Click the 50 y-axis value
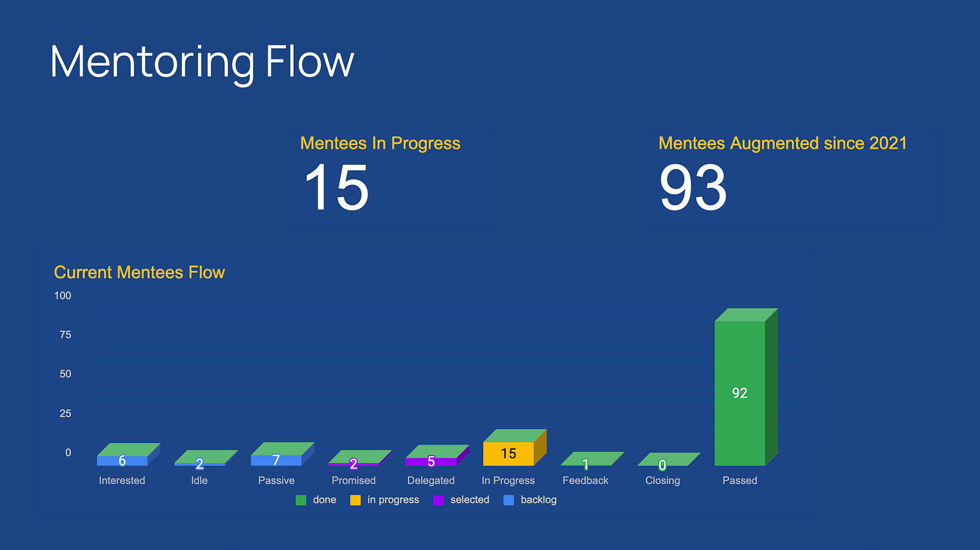Image resolution: width=980 pixels, height=550 pixels. [66, 374]
